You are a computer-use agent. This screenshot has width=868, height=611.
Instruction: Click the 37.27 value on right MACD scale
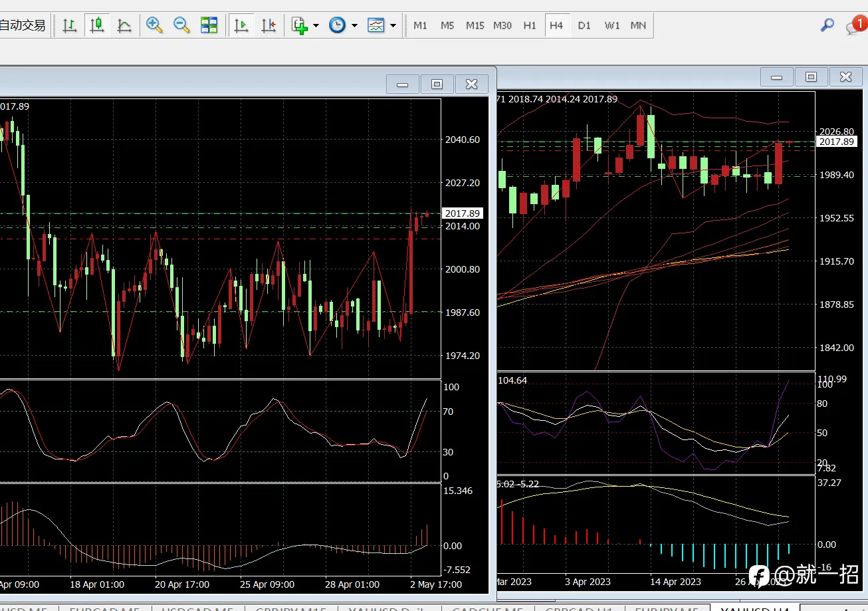point(829,483)
